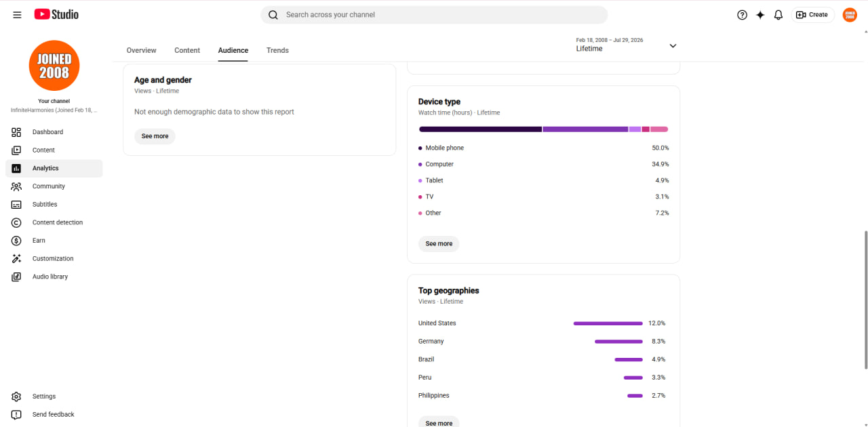
Task: Select Analytics in the sidebar
Action: (54, 168)
